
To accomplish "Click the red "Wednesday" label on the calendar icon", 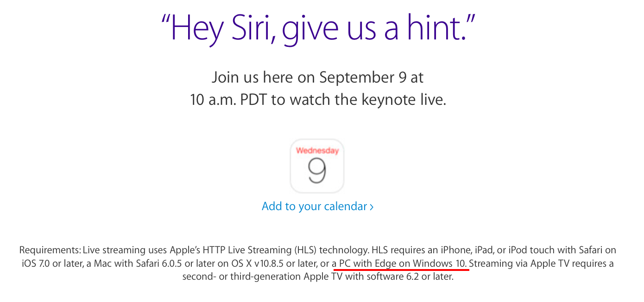I will tap(317, 150).
